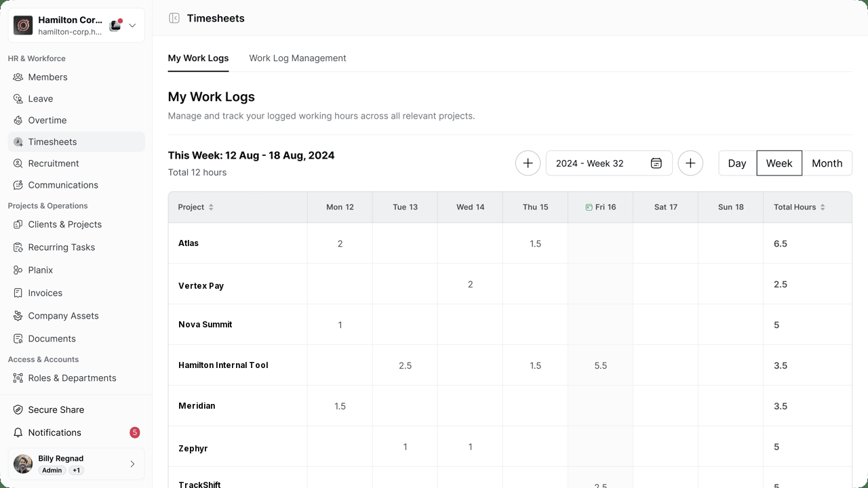Click the Roles & Departments icon
This screenshot has width=868, height=488.
[x=18, y=378]
